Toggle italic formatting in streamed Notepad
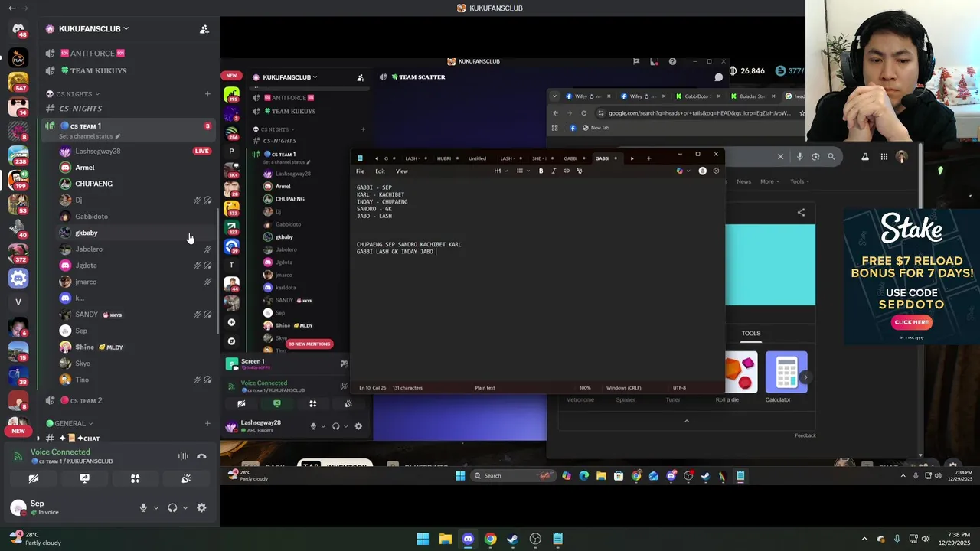This screenshot has height=551, width=980. [554, 171]
